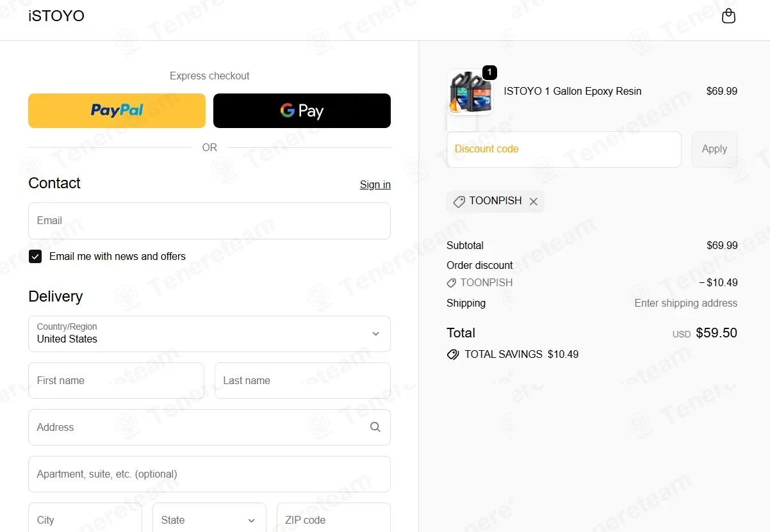Select the Apartment, suite, etc. field
The height and width of the screenshot is (532, 770).
coord(209,474)
